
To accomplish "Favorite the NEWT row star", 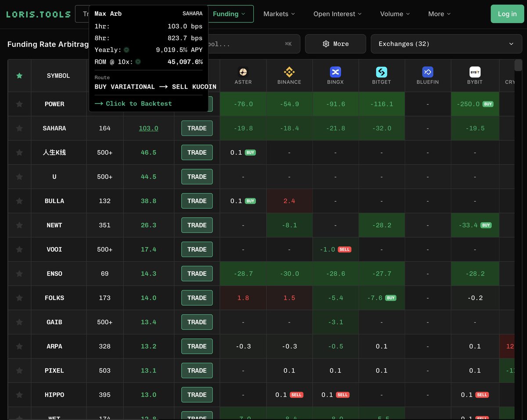I will point(19,225).
